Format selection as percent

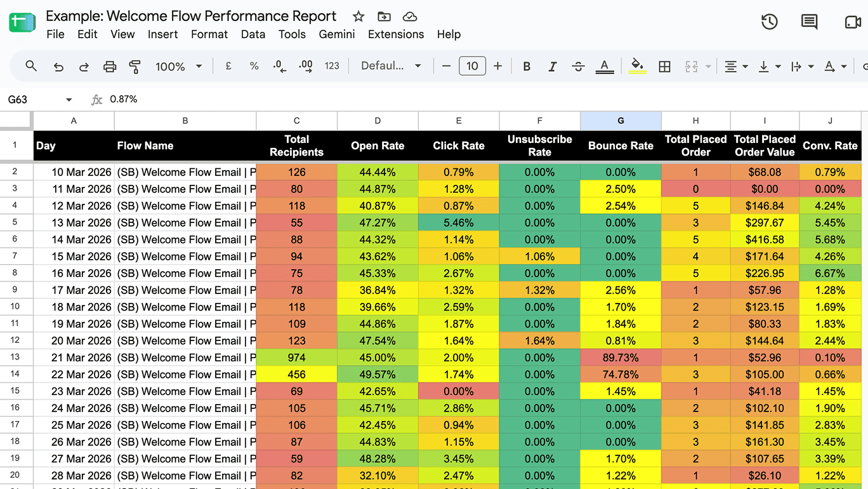pos(254,66)
